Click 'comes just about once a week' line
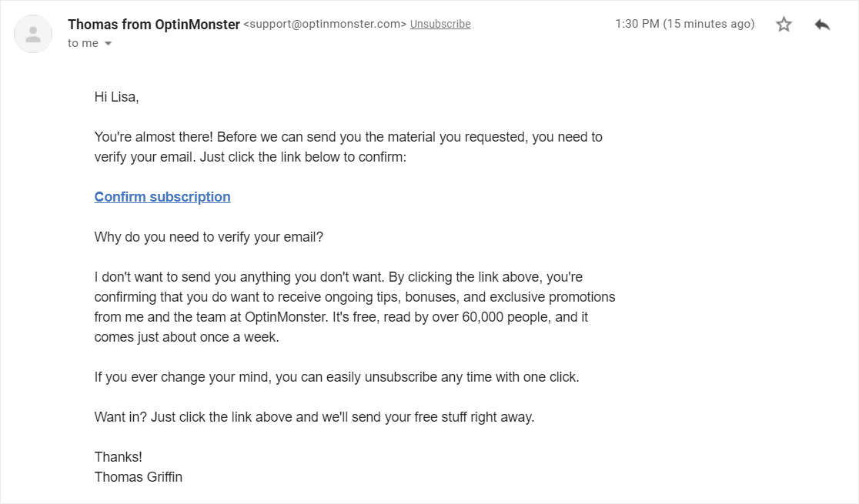The image size is (859, 504). pos(187,337)
